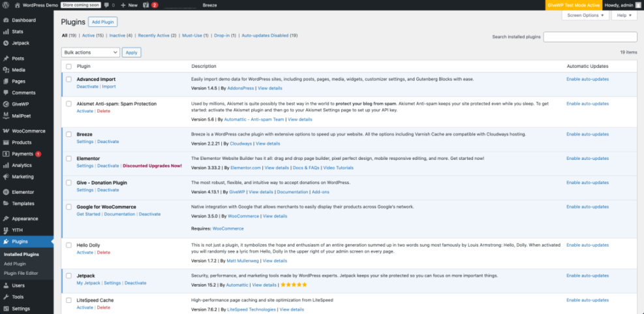
Task: Click the Templates folder icon
Action: click(6, 204)
